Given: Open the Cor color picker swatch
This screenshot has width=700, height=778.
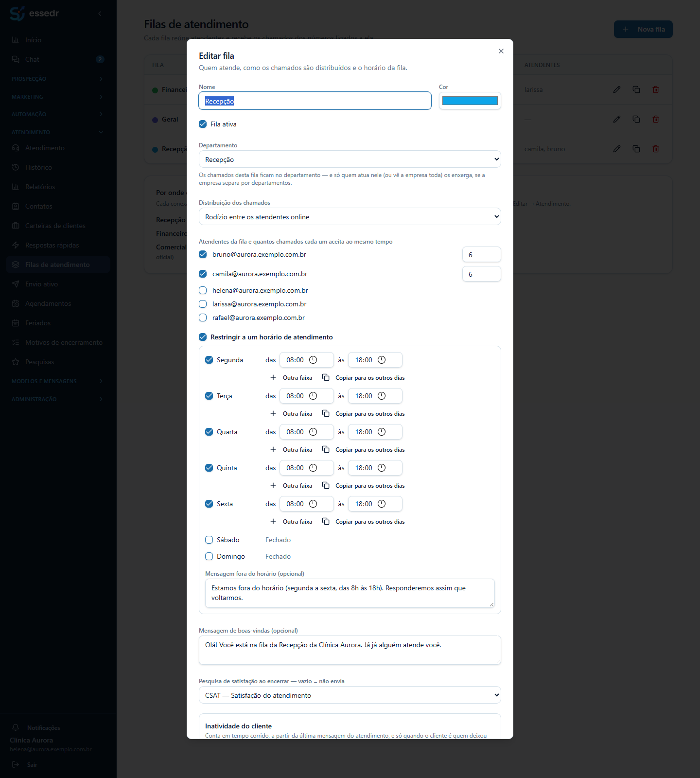Looking at the screenshot, I should tap(470, 101).
